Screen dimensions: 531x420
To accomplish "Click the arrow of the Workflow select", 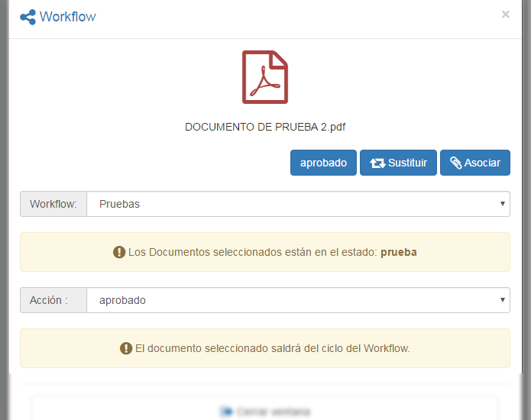I will (x=502, y=204).
